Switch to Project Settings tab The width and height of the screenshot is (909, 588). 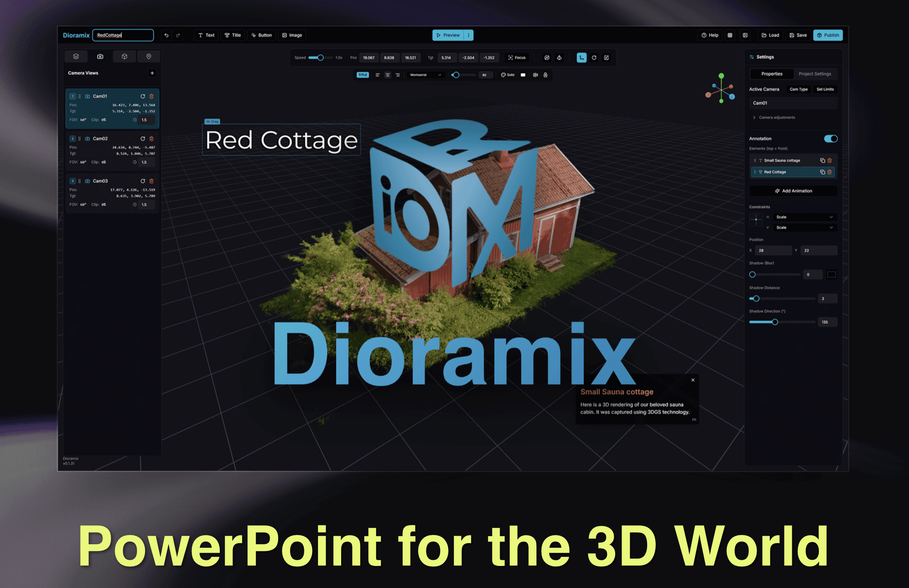click(x=815, y=74)
